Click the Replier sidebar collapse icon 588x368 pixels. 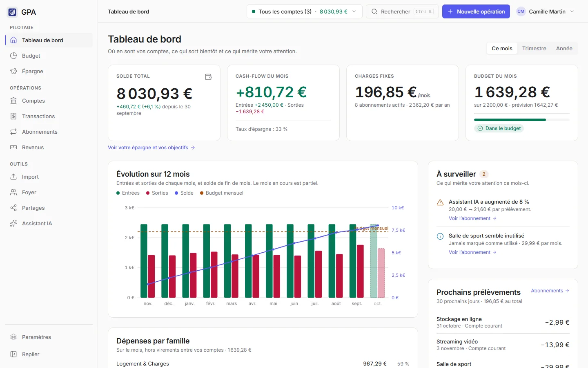(13, 354)
